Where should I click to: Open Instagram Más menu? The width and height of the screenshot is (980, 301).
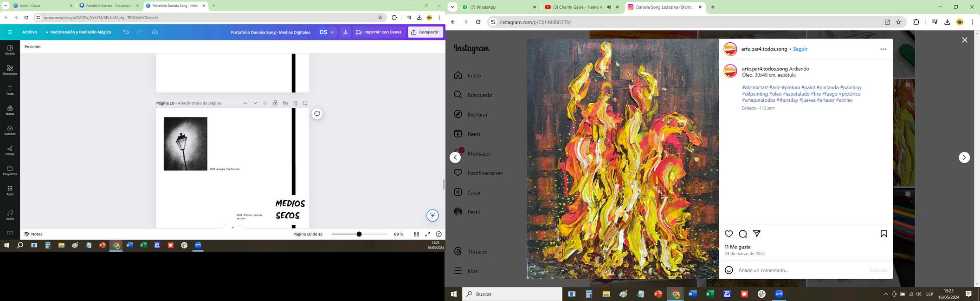click(466, 271)
